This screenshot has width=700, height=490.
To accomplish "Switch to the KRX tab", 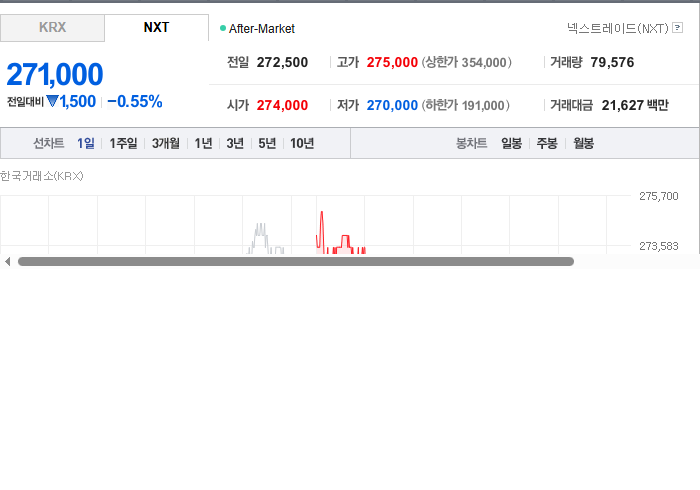I will tap(52, 28).
